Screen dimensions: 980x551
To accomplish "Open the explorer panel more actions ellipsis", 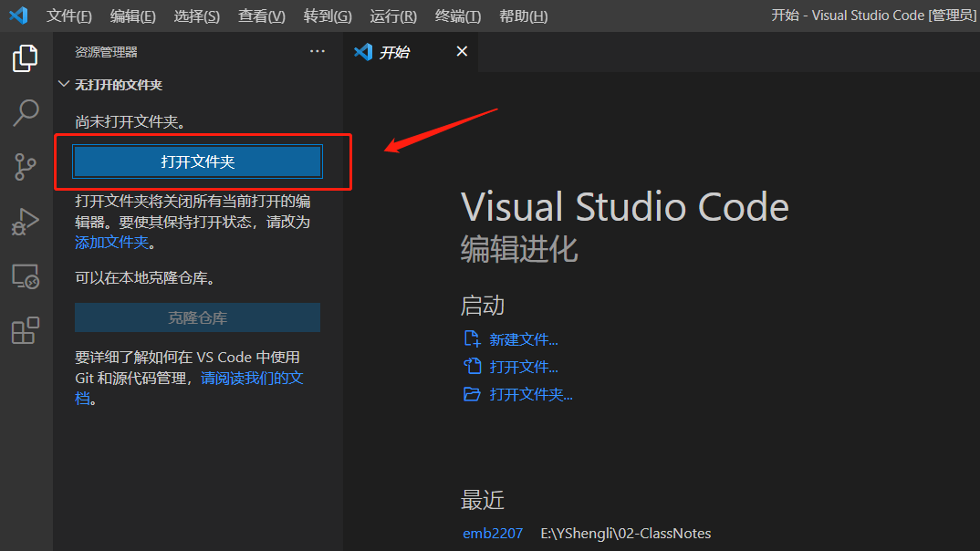I will [318, 51].
